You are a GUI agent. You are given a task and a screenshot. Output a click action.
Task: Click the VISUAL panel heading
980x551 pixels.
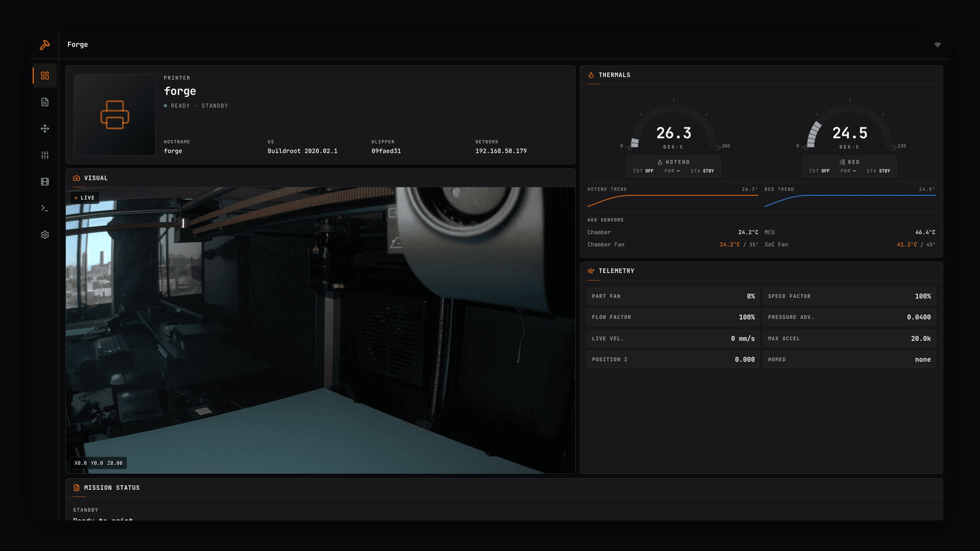tap(96, 178)
